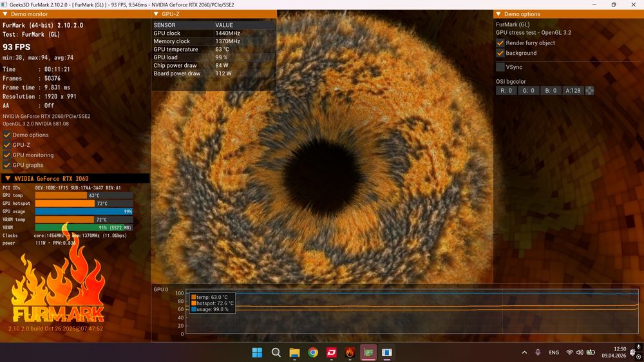Click the G: 0 color field
The height and width of the screenshot is (362, 644).
528,90
